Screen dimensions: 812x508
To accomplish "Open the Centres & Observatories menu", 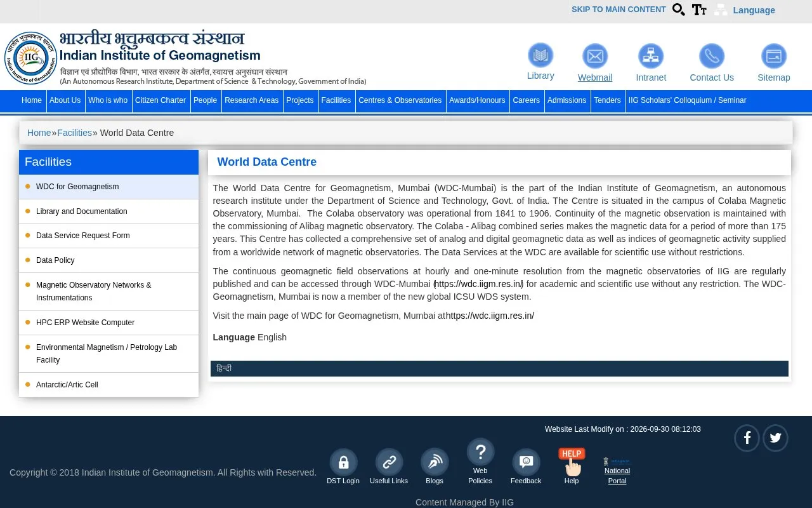I will click(400, 100).
